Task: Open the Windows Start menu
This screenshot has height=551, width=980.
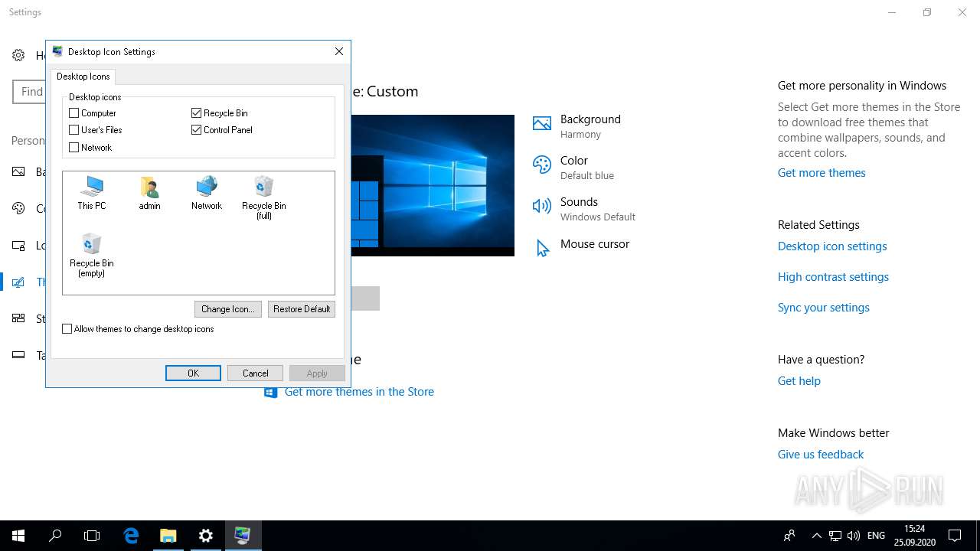Action: coord(18,536)
